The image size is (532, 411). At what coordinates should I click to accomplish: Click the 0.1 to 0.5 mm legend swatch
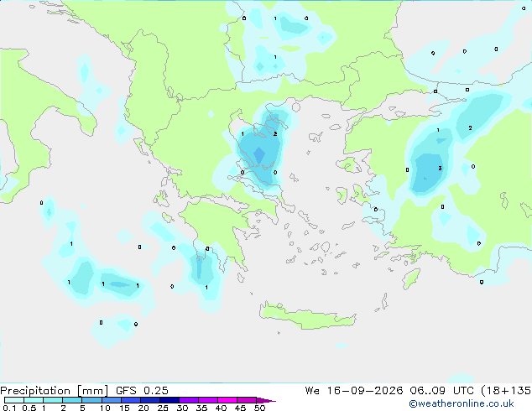click(14, 400)
